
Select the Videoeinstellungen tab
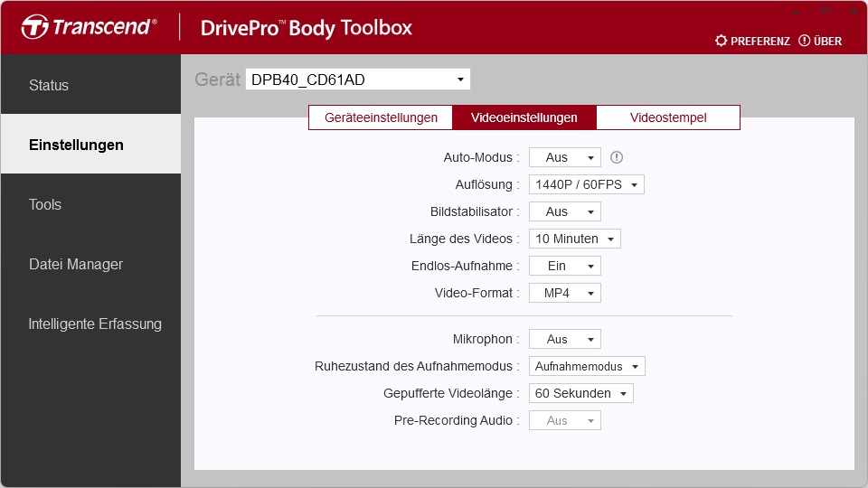click(524, 117)
